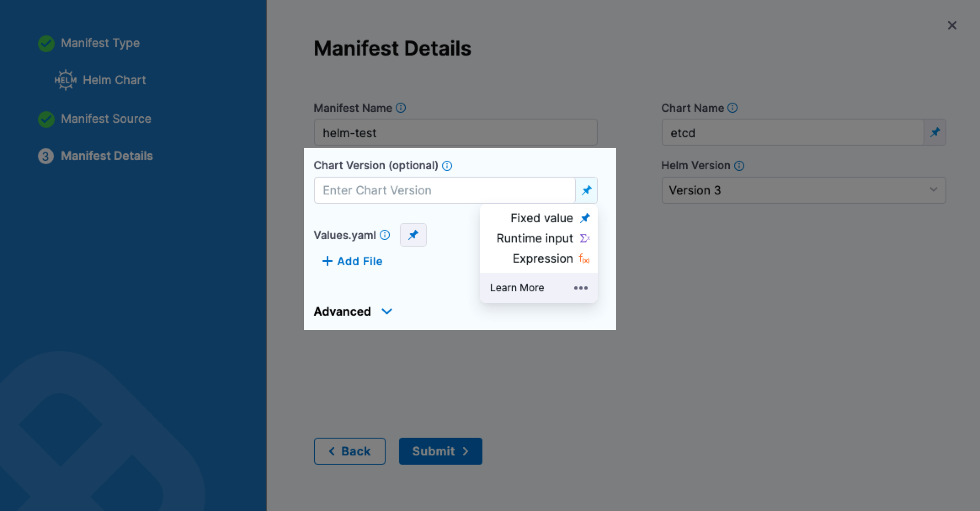This screenshot has width=980, height=511.
Task: Click the info icon beside Chart Name
Action: 732,108
